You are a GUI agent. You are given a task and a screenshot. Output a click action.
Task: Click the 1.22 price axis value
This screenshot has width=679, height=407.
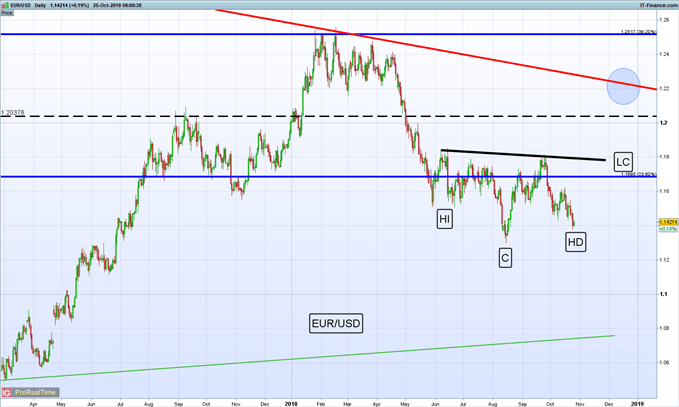(x=664, y=88)
